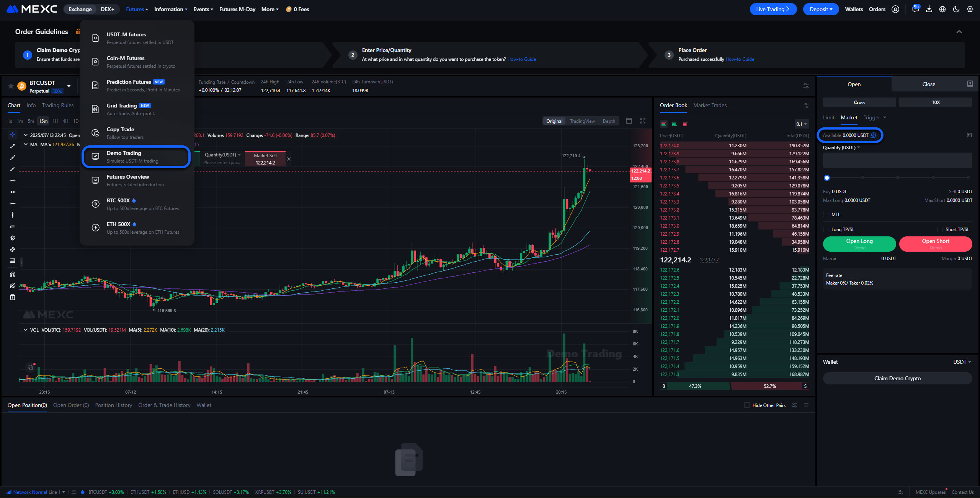Click Claim Demo Crypto button
Image resolution: width=980 pixels, height=498 pixels.
[x=897, y=378]
